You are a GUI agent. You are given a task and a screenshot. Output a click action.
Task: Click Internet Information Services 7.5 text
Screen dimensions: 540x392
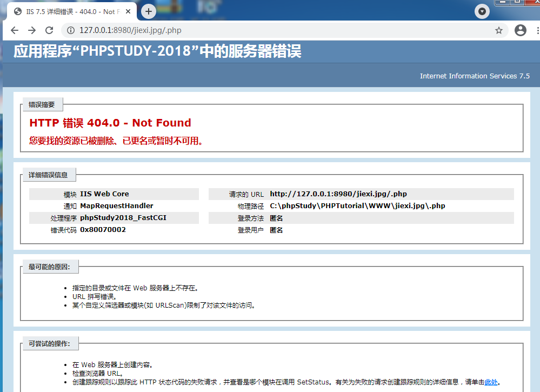tap(475, 76)
